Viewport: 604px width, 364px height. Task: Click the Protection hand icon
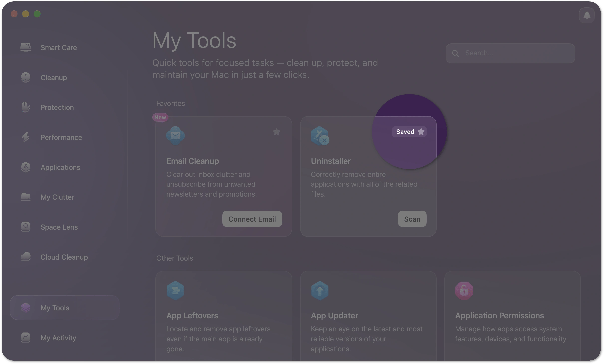coord(26,107)
